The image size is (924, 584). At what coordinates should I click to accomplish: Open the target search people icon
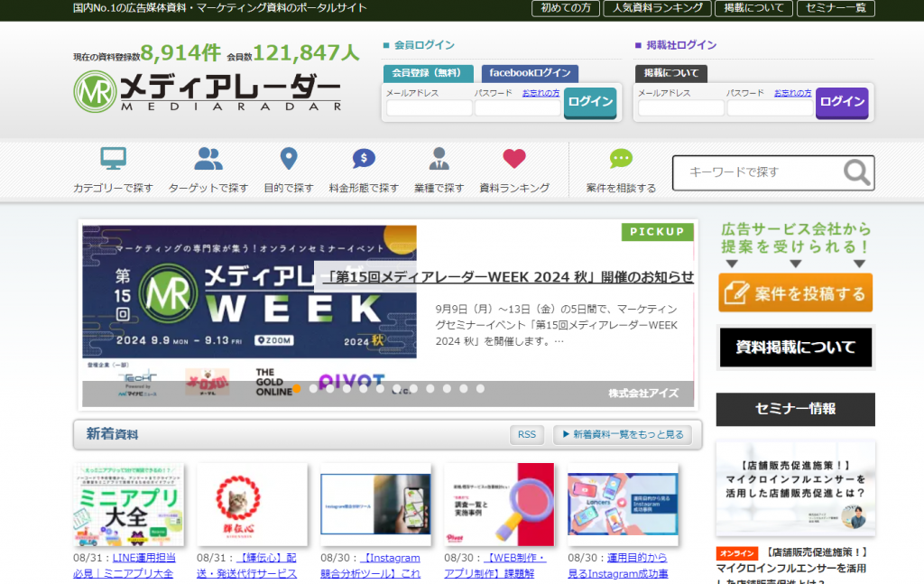(208, 160)
